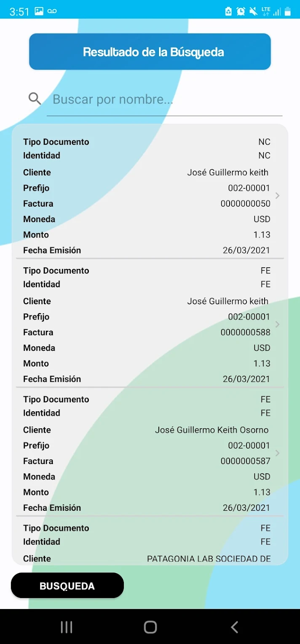Expand invoice 0000000587 with chevron arrow
Image resolution: width=300 pixels, height=644 pixels.
click(277, 453)
